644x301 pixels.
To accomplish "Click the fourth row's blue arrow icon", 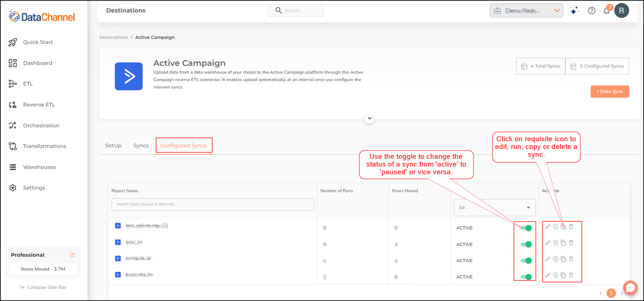I will [x=118, y=275].
